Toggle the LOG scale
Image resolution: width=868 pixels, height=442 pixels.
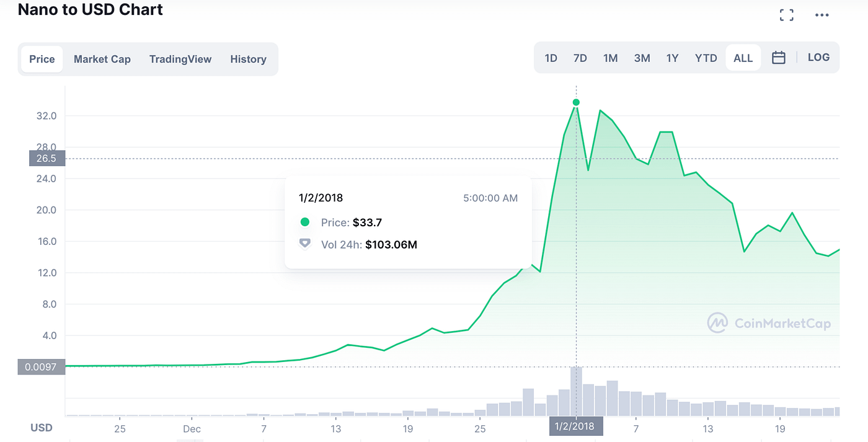[x=818, y=57]
